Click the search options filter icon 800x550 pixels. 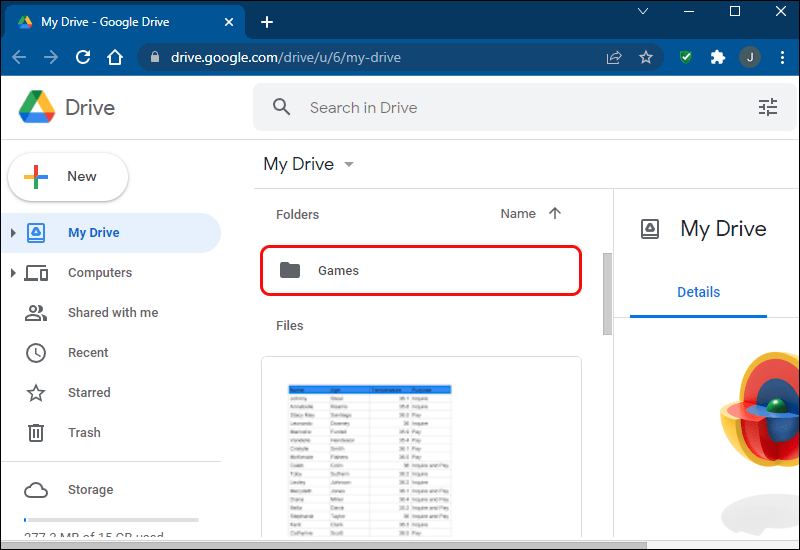coord(768,108)
